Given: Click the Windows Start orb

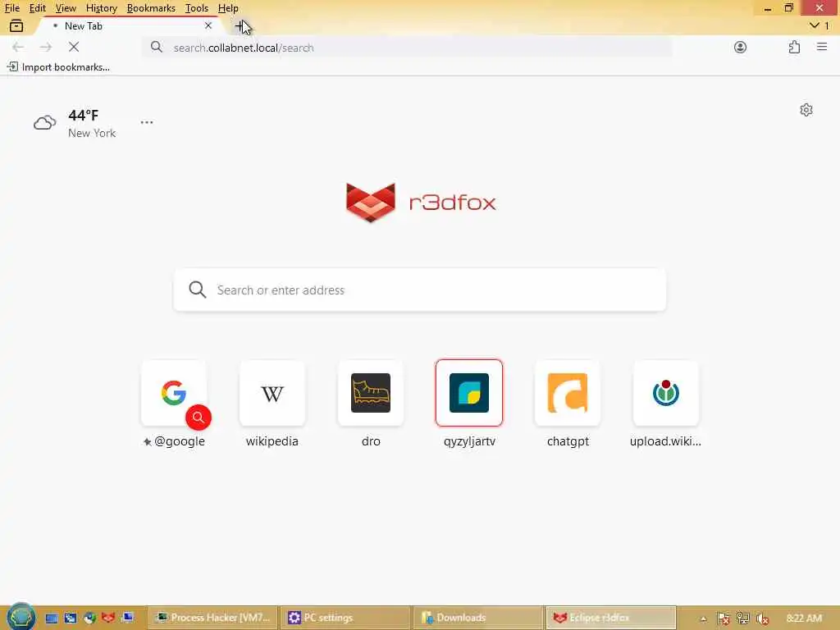Looking at the screenshot, I should 21,617.
